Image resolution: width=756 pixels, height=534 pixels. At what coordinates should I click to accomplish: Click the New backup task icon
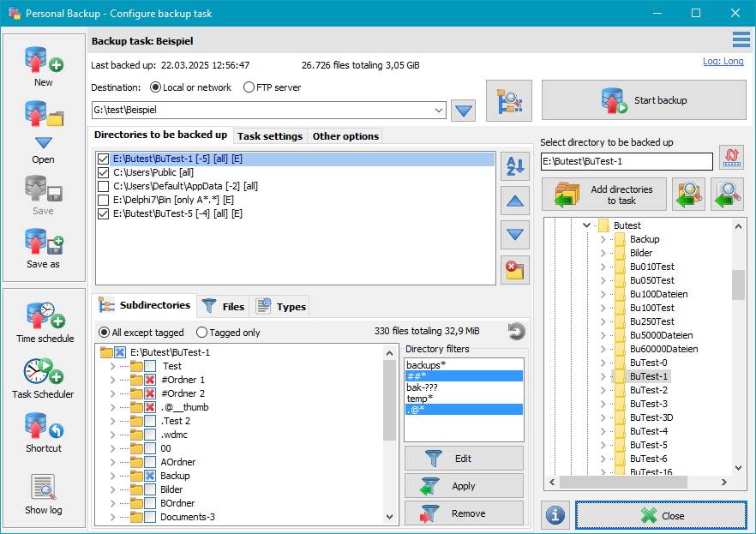coord(43,60)
